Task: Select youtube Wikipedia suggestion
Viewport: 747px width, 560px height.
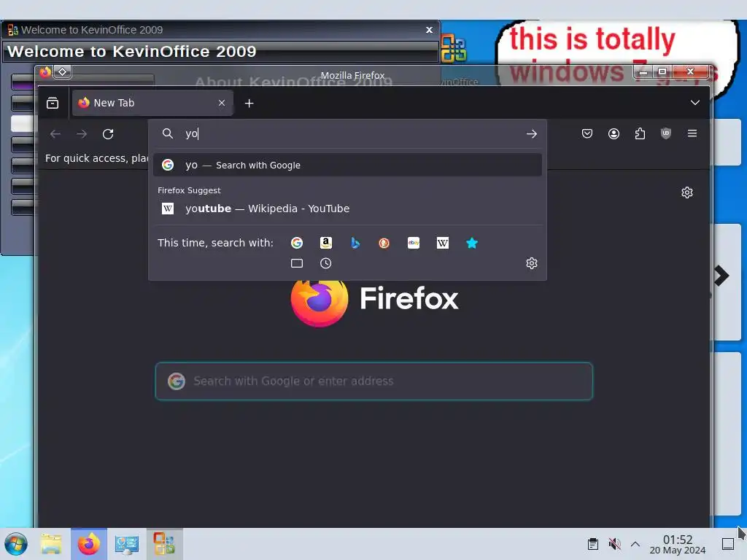Action: click(348, 209)
